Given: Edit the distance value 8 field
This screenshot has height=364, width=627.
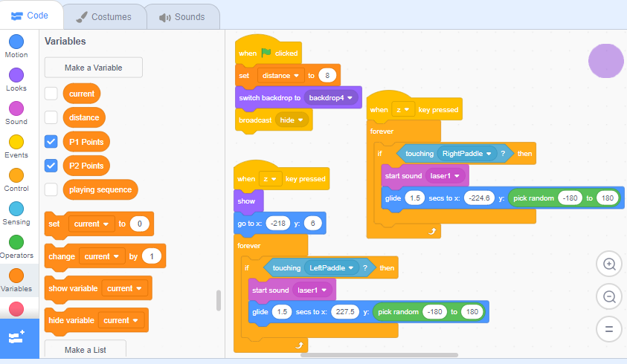Looking at the screenshot, I should point(327,76).
